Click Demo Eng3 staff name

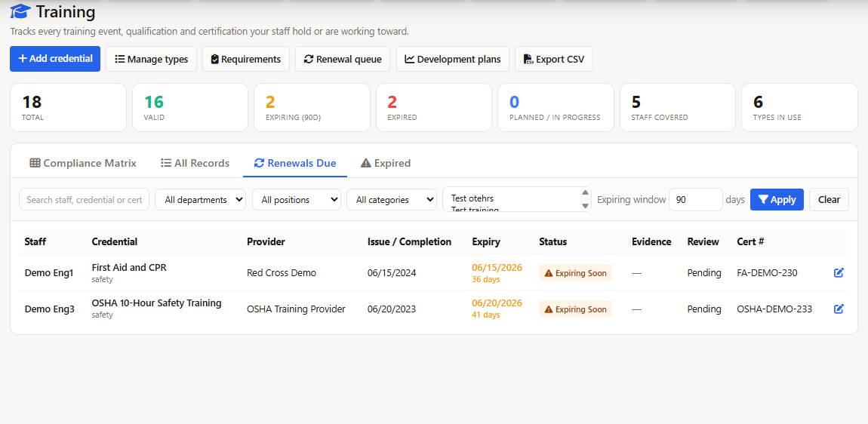pyautogui.click(x=50, y=309)
